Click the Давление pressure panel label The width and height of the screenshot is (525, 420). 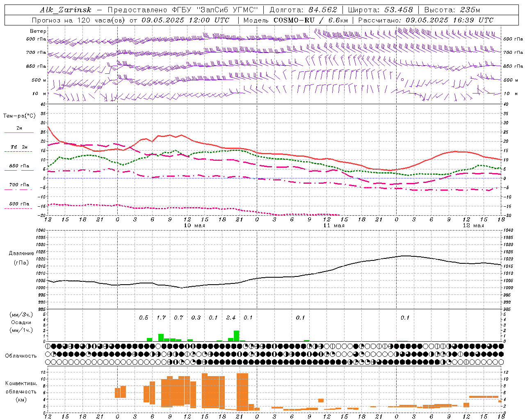coord(21,253)
